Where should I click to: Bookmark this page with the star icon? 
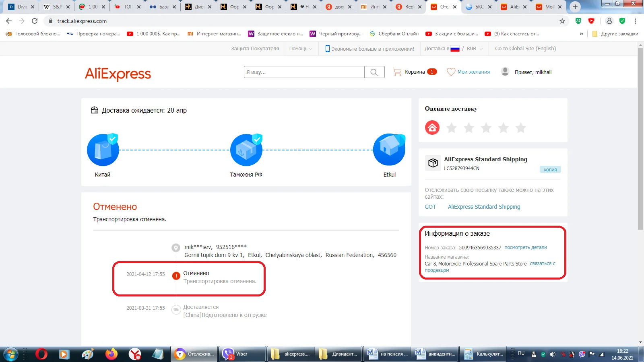(562, 21)
